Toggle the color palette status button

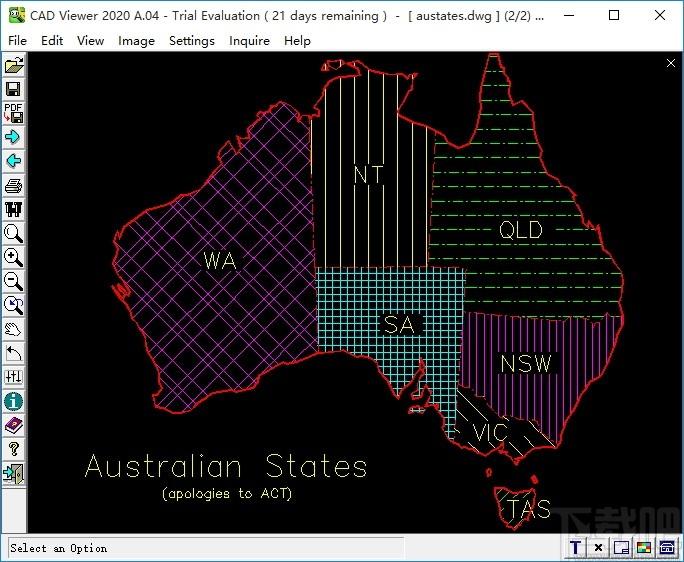(644, 547)
